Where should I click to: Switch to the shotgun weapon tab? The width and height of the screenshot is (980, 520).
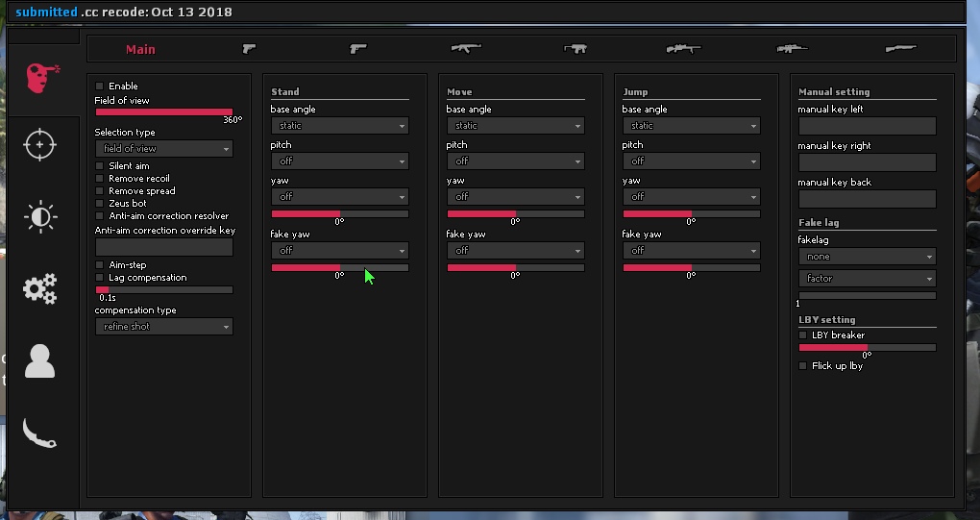(900, 48)
